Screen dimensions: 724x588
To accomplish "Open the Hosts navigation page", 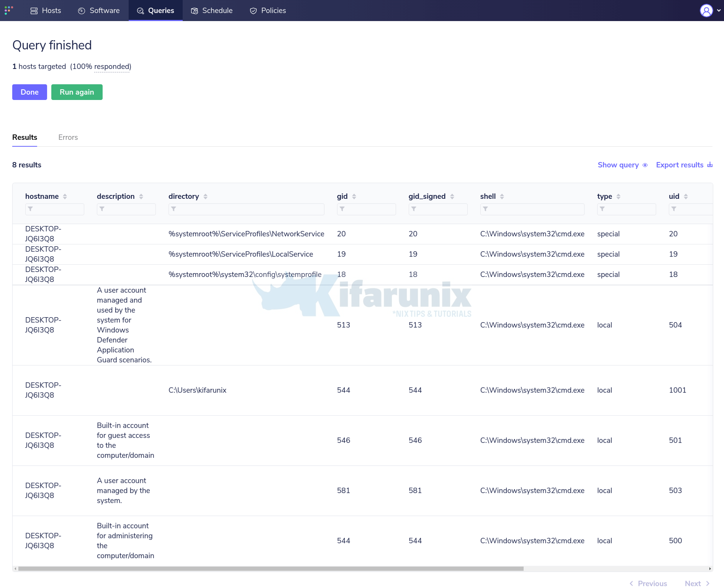I will (x=46, y=11).
